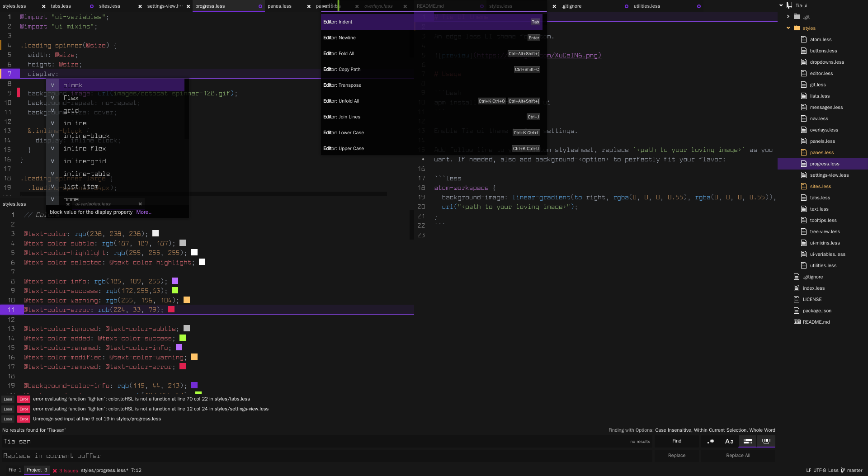Click the value icon beside 'flex' suggestion
The height and width of the screenshot is (476, 868).
coord(52,98)
